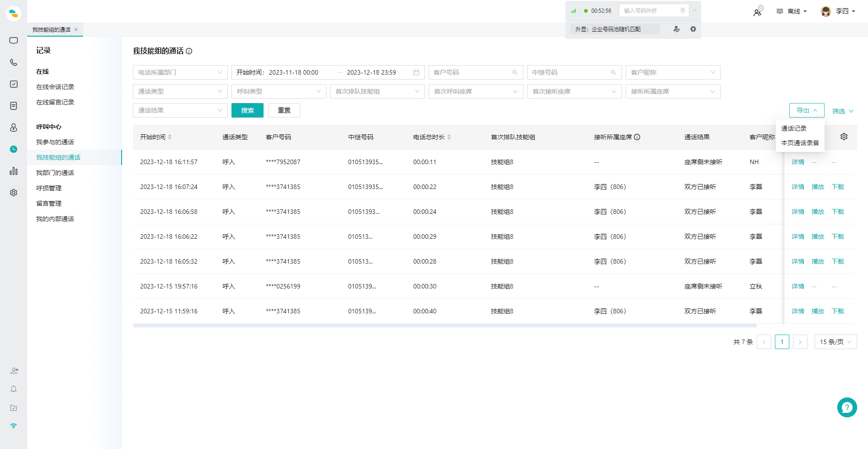Play recording of the 16:07:24 call
The image size is (868, 449).
818,187
